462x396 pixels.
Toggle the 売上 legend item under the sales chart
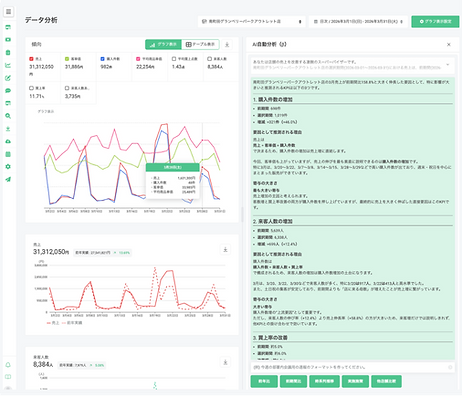click(53, 323)
